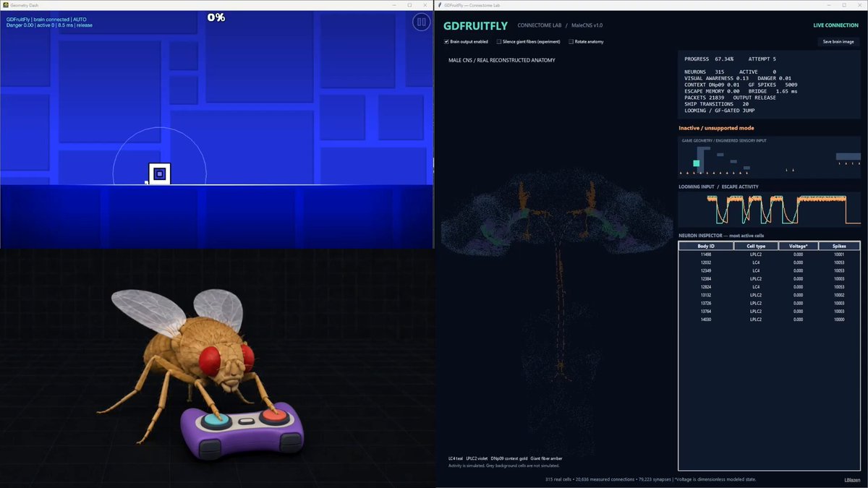
Task: Click the Save brain image button
Action: click(838, 42)
